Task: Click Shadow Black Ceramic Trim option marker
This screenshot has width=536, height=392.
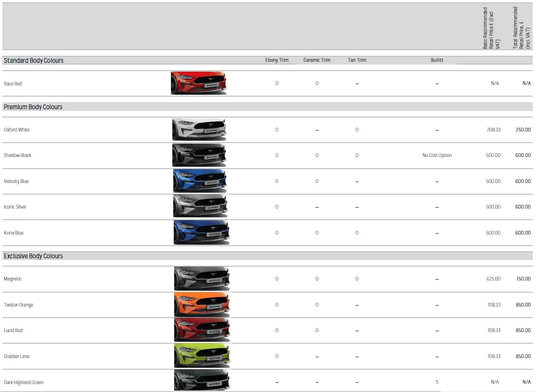Action: pyautogui.click(x=317, y=155)
